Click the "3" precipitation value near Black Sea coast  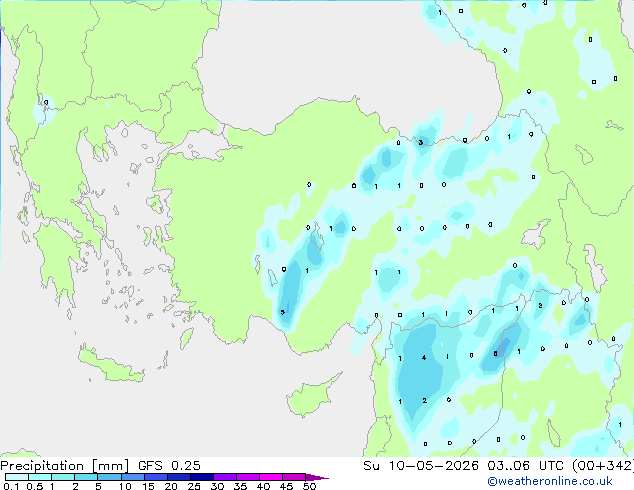[x=421, y=142]
